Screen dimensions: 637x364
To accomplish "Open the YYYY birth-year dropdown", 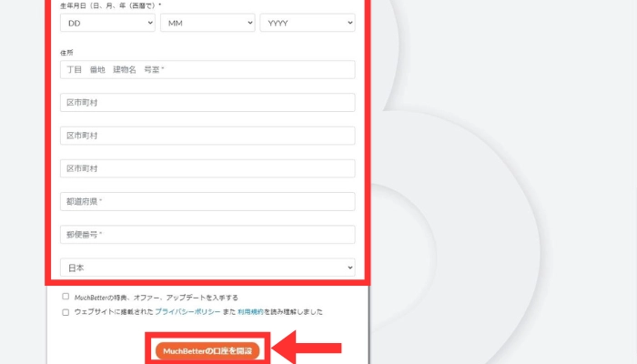I will pos(308,23).
